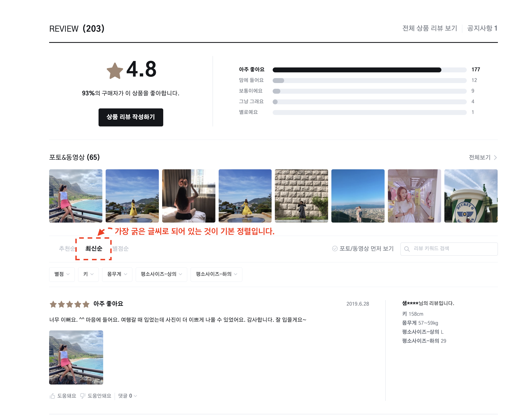Click the 아주 좋아요 rating bar
The width and height of the screenshot is (523, 420).
click(x=370, y=70)
